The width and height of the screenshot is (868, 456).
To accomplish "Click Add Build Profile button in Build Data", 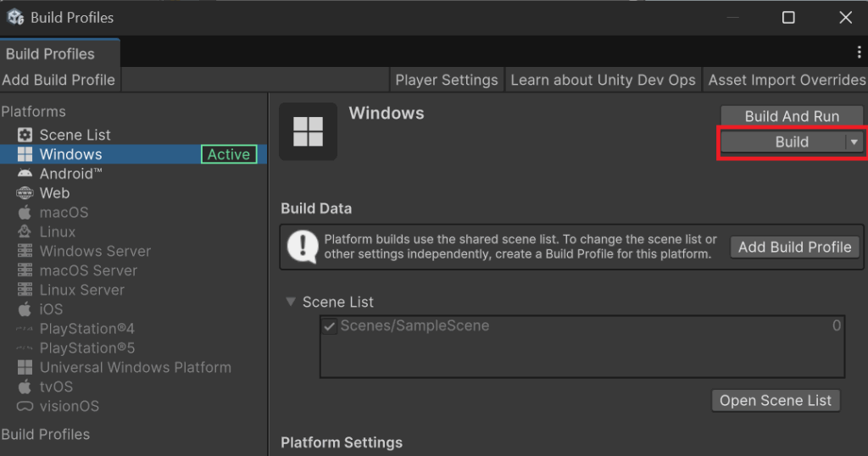I will pos(795,247).
